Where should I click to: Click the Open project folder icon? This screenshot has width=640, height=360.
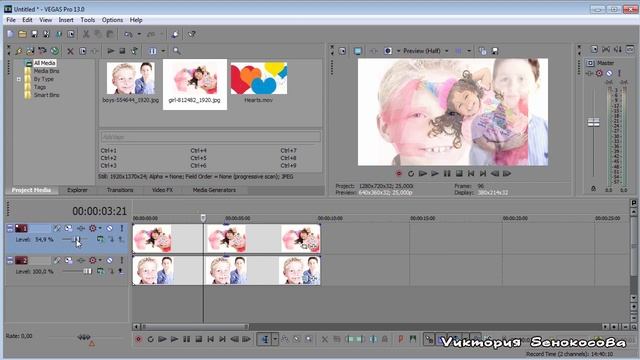(22, 34)
